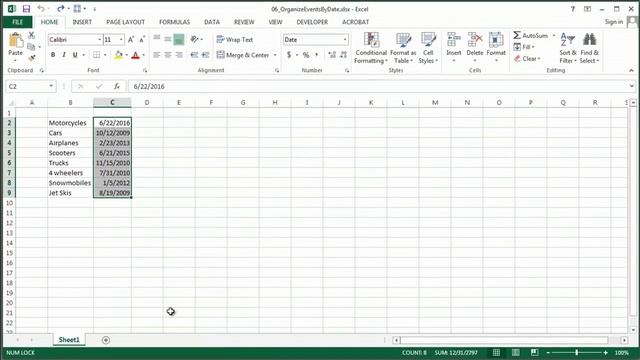Open Format as Table gallery

(x=403, y=48)
